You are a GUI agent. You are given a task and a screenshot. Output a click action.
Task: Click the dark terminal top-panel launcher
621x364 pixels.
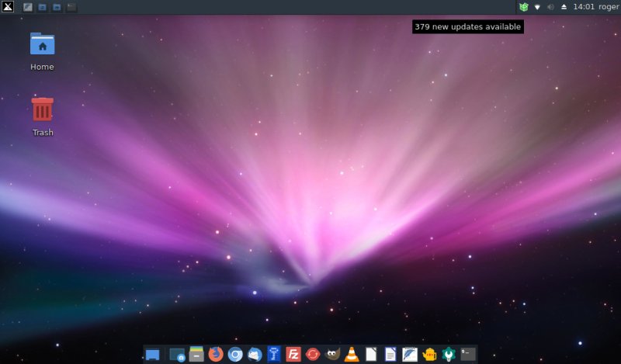point(71,7)
